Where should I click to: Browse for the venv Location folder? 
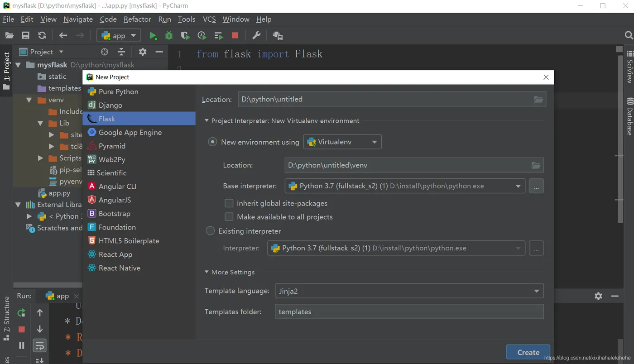(536, 165)
